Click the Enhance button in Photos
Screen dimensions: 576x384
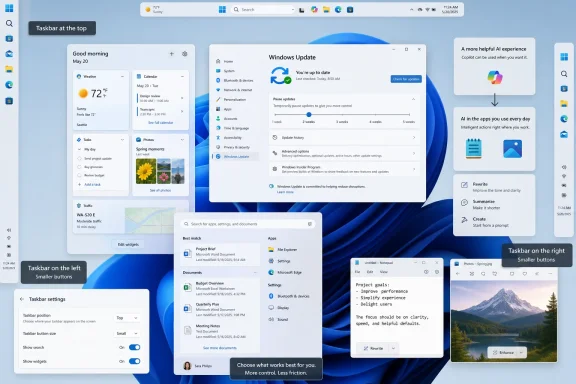tap(503, 352)
